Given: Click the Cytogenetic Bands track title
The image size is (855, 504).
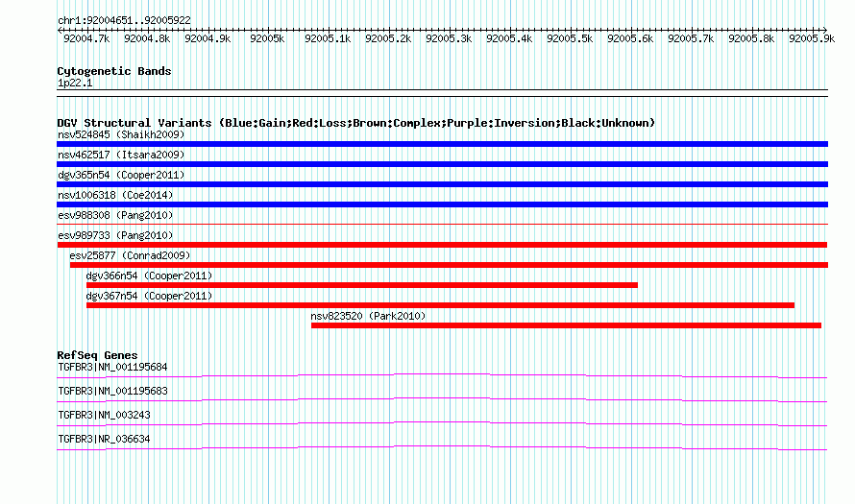Looking at the screenshot, I should (114, 71).
